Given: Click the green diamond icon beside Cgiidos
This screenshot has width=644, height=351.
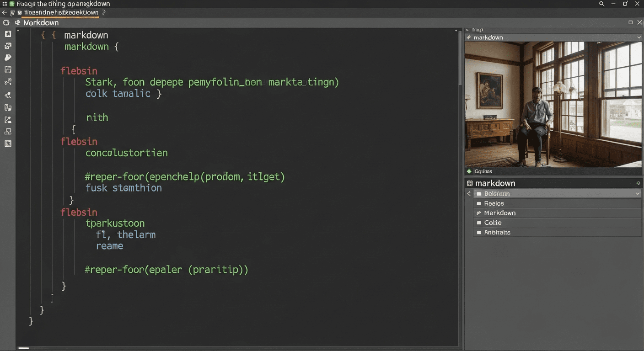Looking at the screenshot, I should (x=469, y=171).
